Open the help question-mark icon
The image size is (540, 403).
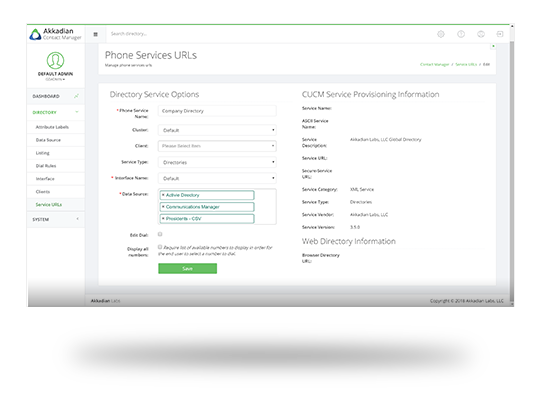(x=461, y=34)
